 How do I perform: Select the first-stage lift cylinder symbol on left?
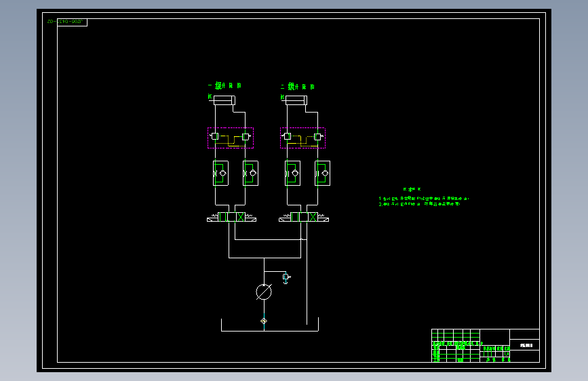click(x=222, y=100)
